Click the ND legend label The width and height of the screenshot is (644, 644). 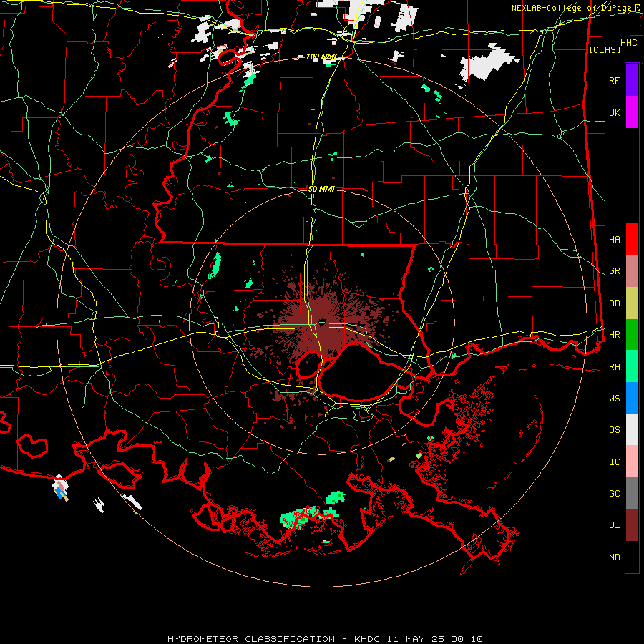[x=614, y=557]
